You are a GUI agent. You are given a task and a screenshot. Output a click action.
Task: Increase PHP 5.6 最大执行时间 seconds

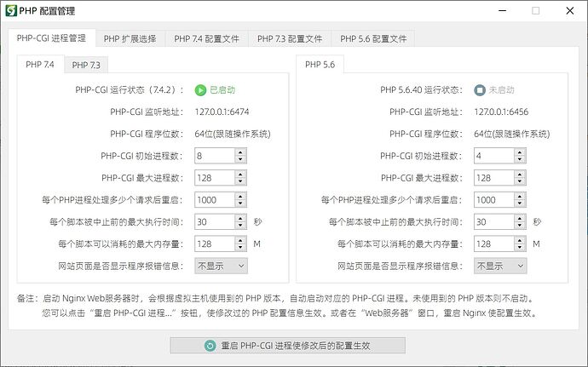tap(520, 219)
